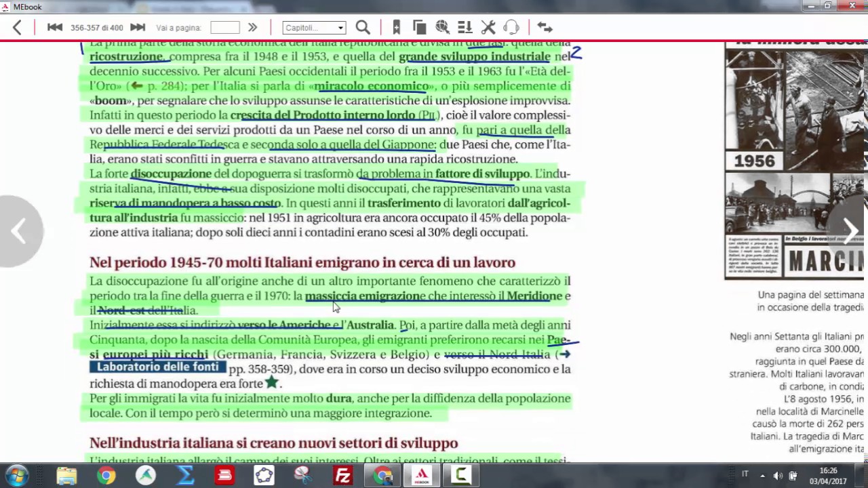Click the swap arrows icon in toolbar

[x=545, y=27]
